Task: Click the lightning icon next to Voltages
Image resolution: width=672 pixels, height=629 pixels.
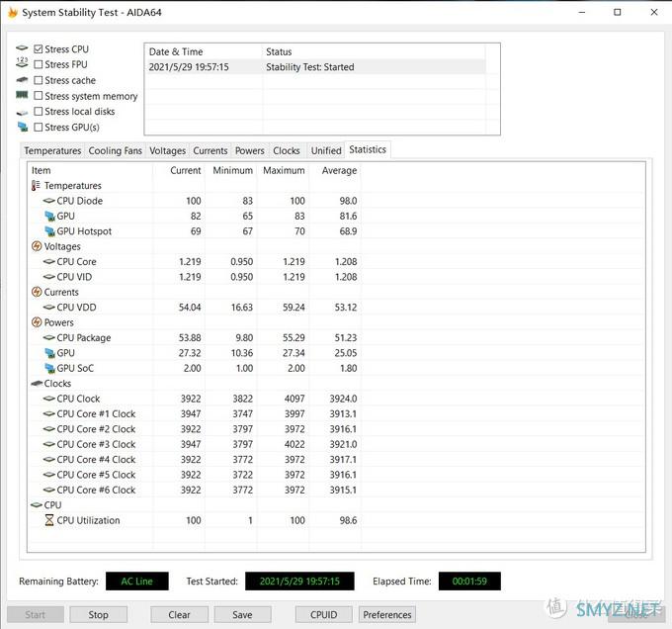Action: [37, 246]
